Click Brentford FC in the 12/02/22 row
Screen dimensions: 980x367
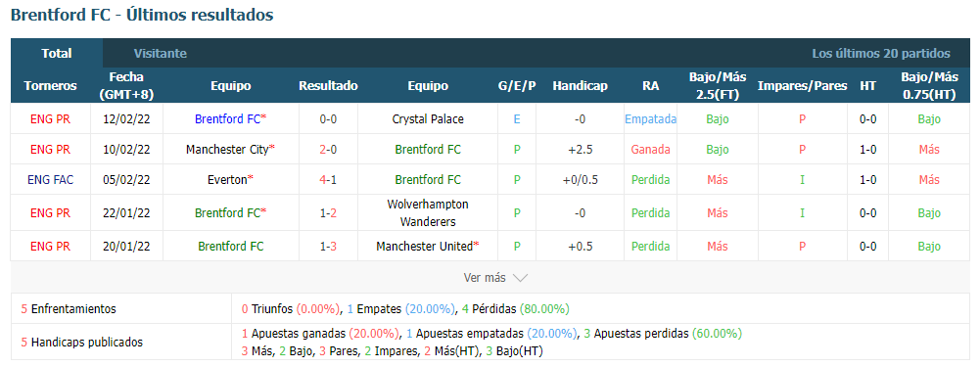pos(227,118)
